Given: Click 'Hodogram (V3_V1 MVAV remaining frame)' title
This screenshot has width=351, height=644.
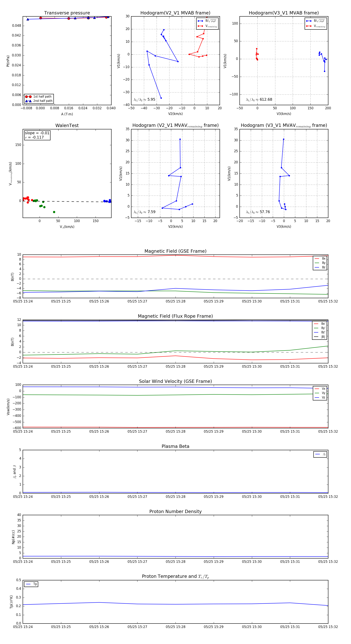Looking at the screenshot, I should click(x=284, y=125).
